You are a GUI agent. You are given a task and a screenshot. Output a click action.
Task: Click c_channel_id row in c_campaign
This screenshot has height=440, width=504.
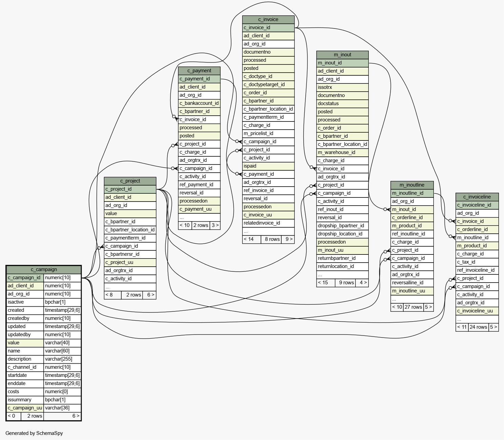44,367
